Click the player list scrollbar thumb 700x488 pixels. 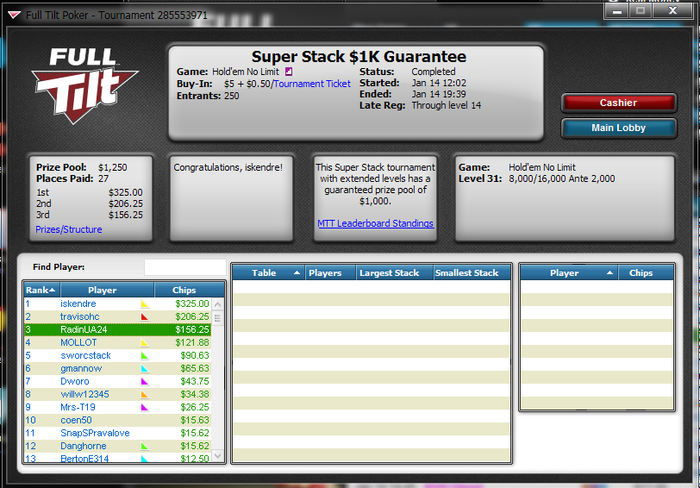218,318
